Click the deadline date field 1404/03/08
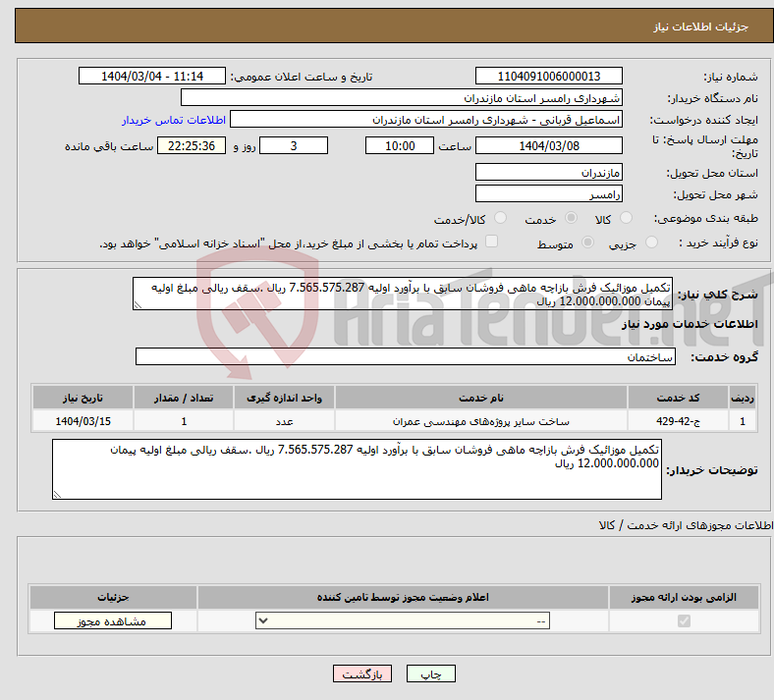This screenshot has height=700, width=774. point(549,145)
